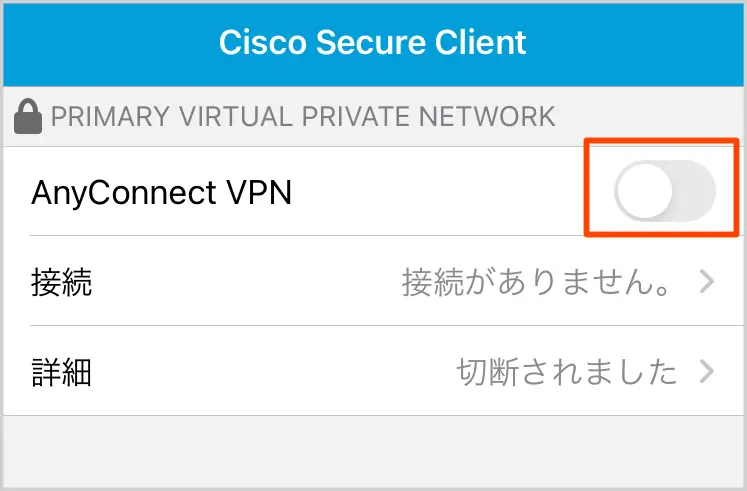Click the word Client in the blue header
Image resolution: width=747 pixels, height=491 pixels.
click(x=480, y=43)
